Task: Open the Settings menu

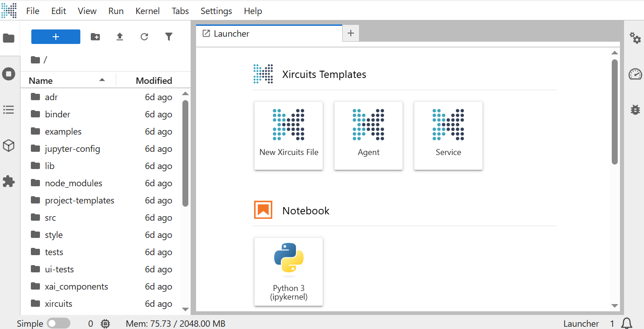Action: [216, 11]
